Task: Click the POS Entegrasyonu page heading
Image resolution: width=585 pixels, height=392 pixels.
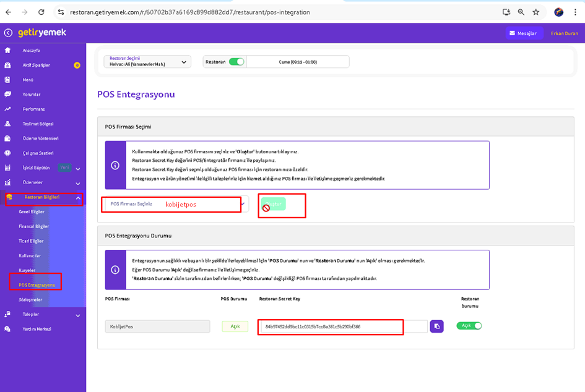Action: point(136,94)
